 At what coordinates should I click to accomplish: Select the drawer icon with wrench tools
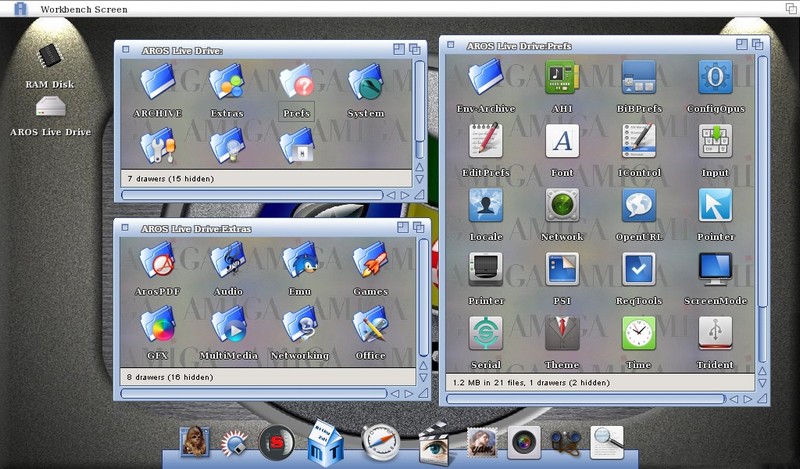point(158,145)
